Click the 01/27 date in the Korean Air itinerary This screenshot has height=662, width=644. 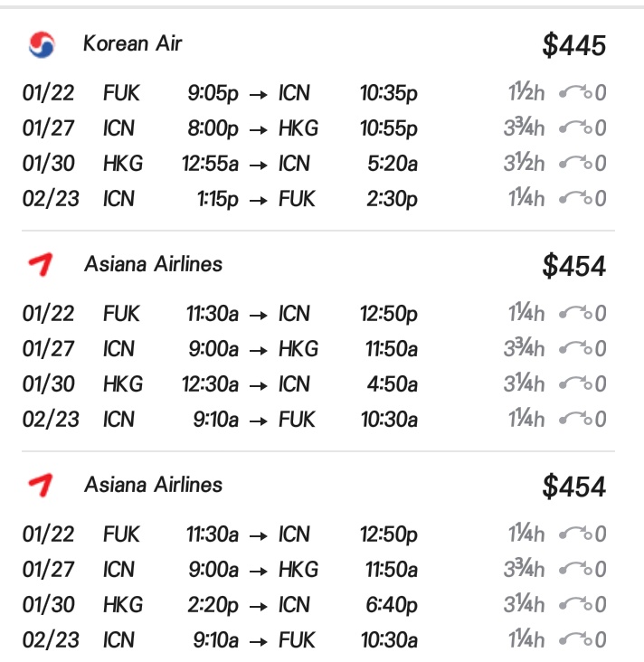(49, 128)
